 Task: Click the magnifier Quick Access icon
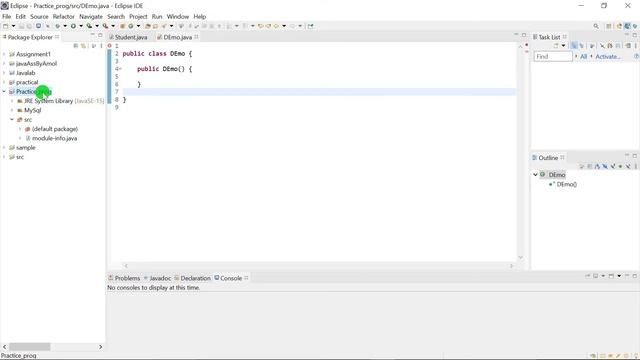(x=596, y=26)
